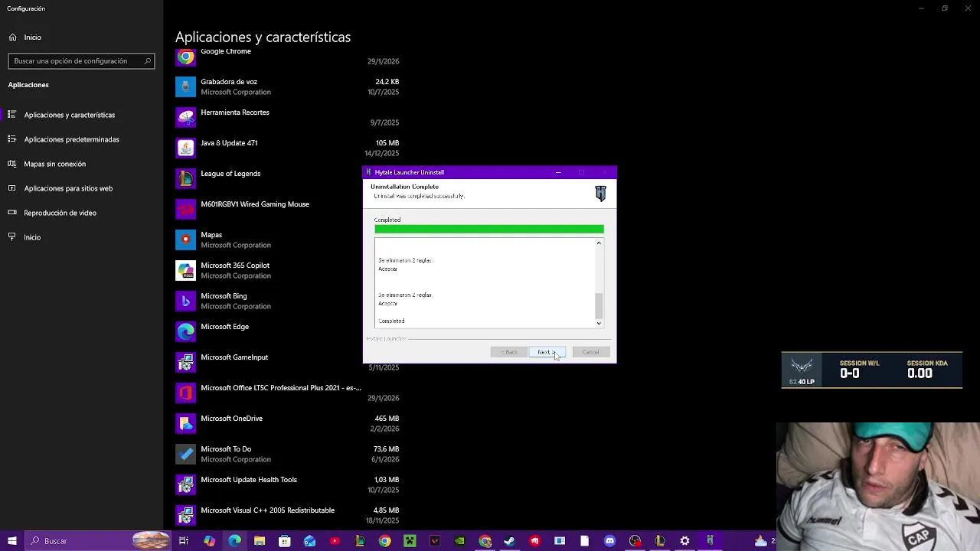Open NVIDIA app from the taskbar
The image size is (980, 551).
459,541
